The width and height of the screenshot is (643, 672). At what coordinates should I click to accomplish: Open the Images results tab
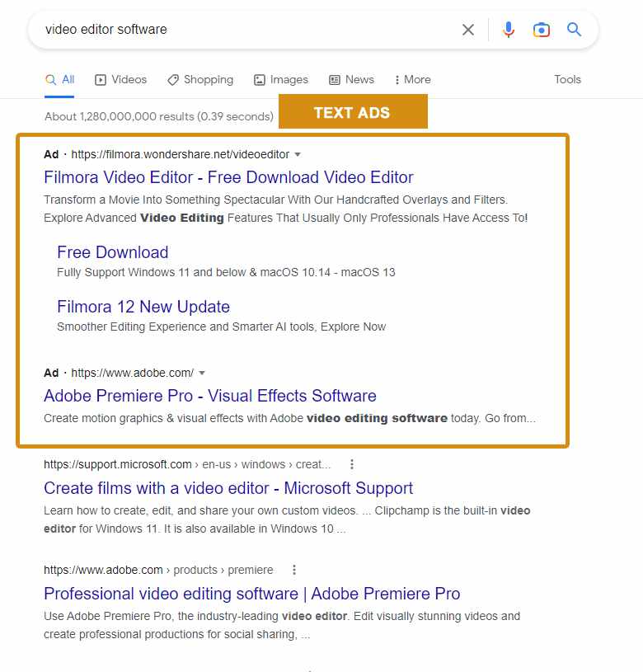[280, 80]
